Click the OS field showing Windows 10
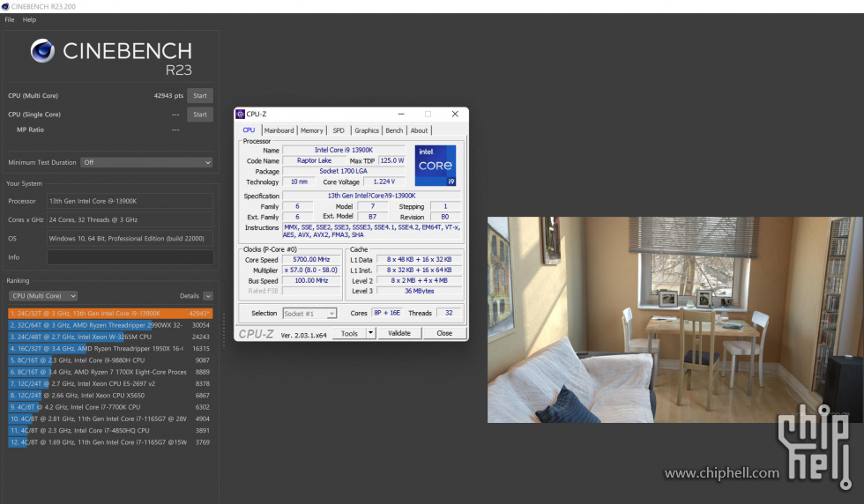864x504 pixels. pos(130,239)
